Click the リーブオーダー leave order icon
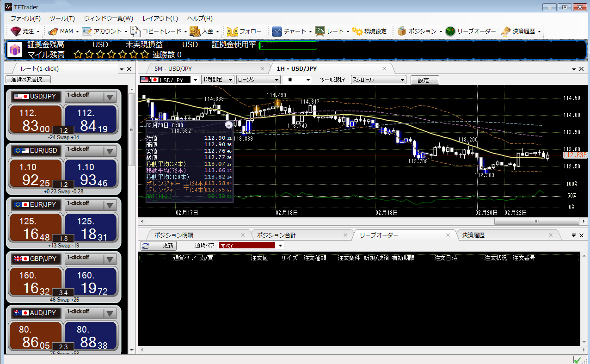 [450, 31]
